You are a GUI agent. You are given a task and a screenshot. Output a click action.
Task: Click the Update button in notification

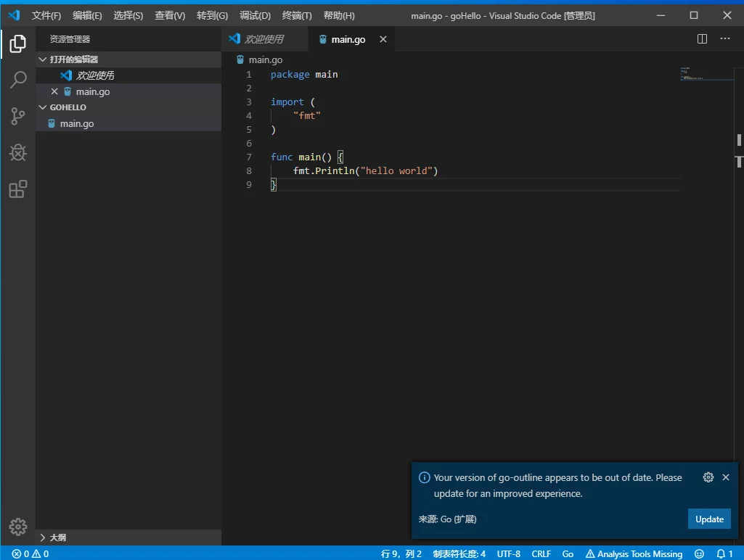point(709,519)
